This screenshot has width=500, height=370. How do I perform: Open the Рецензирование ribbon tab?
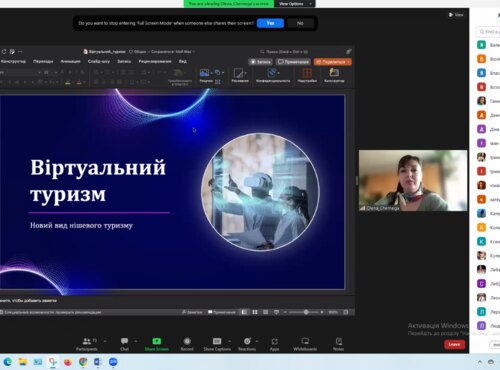[x=155, y=61]
